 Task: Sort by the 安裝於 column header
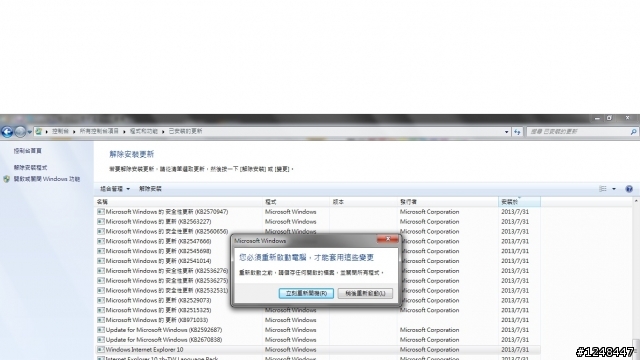click(519, 202)
